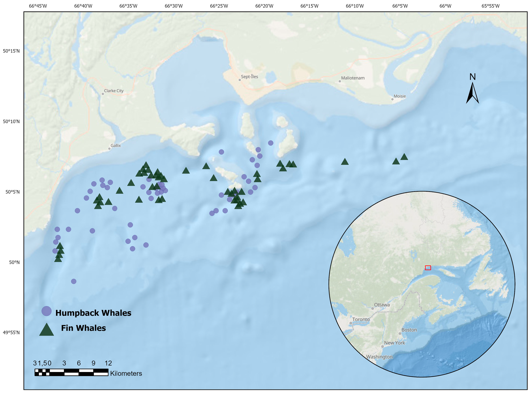
Task: Click the Washington label in inset map
Action: coord(379,357)
